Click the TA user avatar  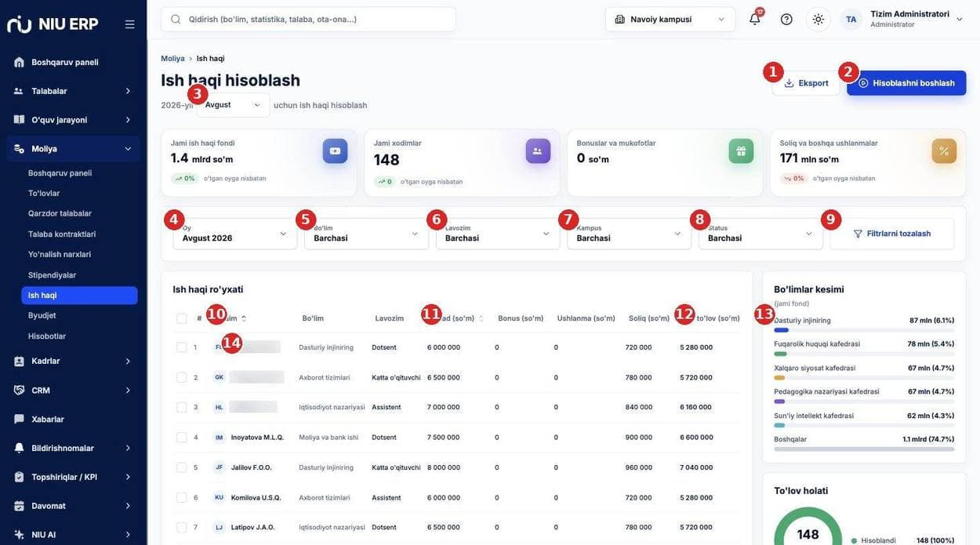tap(851, 19)
